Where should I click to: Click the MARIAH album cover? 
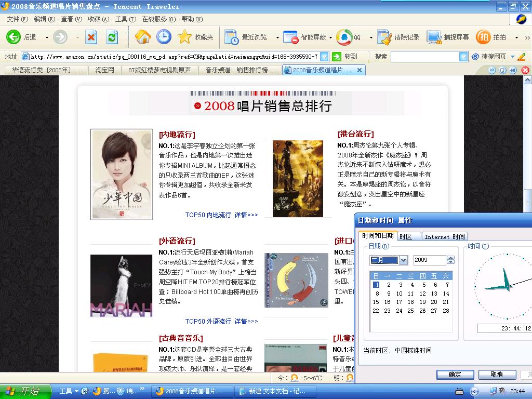coord(122,286)
